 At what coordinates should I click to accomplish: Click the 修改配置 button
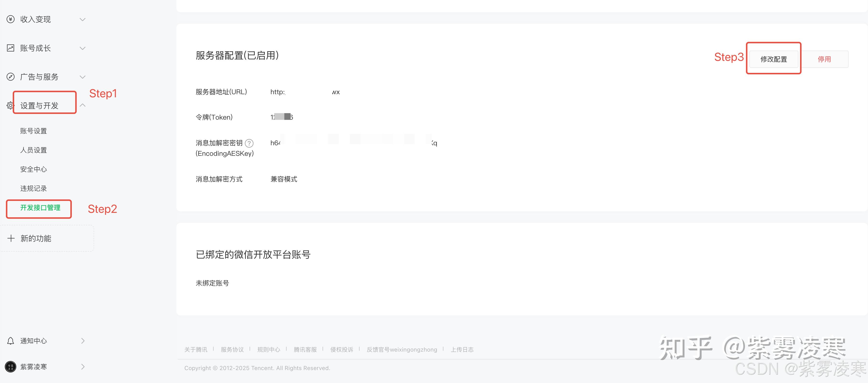(x=773, y=59)
